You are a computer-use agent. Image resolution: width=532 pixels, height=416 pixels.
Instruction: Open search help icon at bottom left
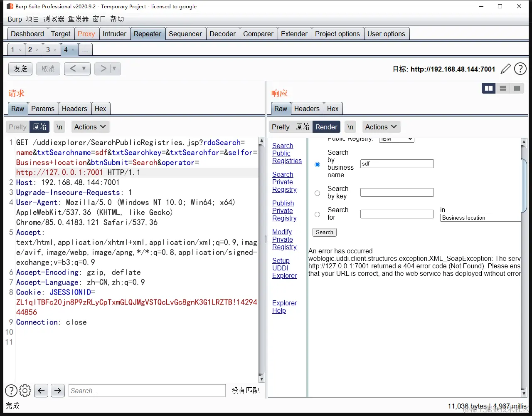11,390
